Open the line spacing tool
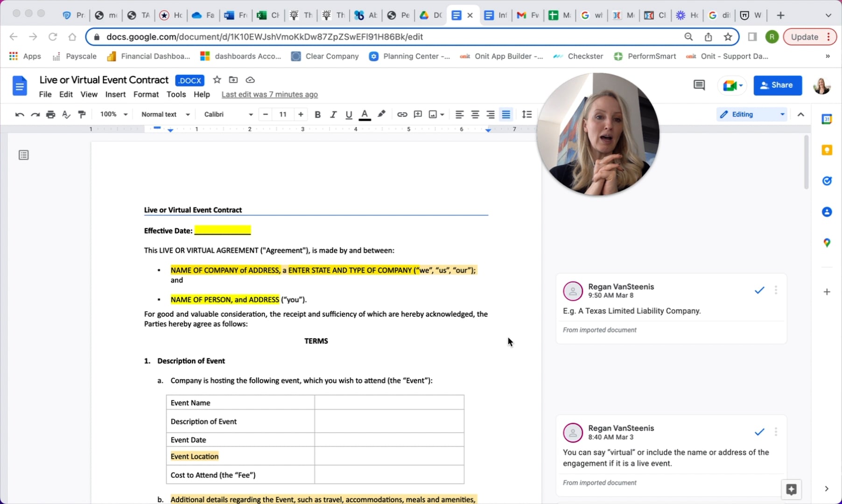The image size is (842, 504). tap(527, 114)
